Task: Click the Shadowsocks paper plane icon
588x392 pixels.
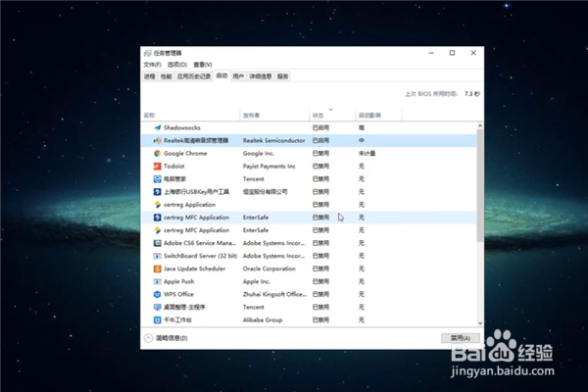Action: (158, 128)
